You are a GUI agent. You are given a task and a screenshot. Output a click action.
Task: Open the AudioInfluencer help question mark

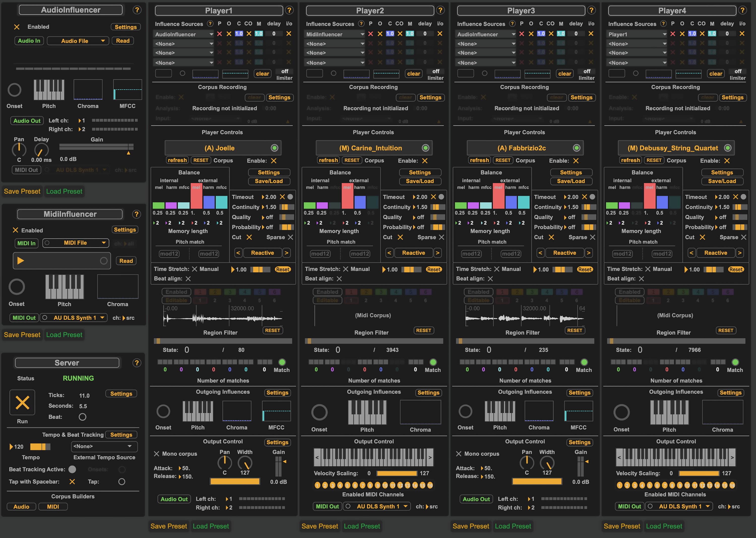click(x=137, y=10)
